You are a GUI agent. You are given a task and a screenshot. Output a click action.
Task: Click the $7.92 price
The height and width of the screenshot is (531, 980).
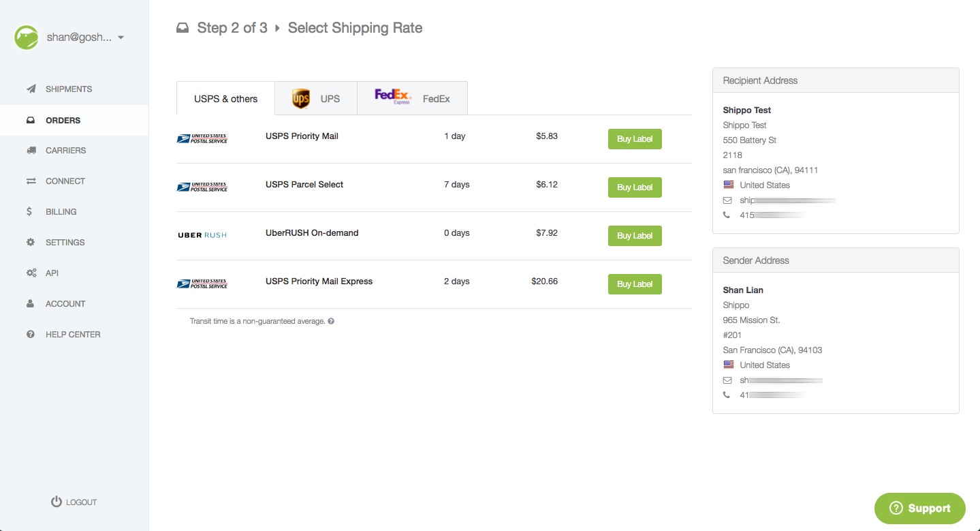pos(547,233)
